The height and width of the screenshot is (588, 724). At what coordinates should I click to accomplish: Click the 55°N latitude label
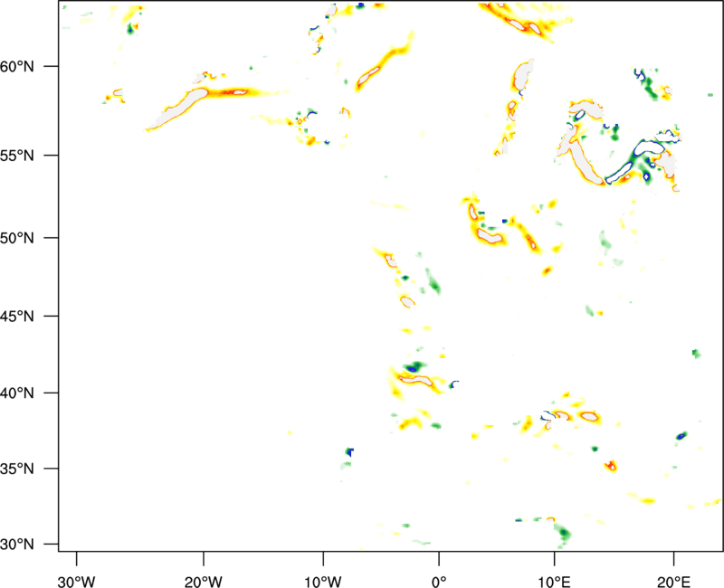17,156
